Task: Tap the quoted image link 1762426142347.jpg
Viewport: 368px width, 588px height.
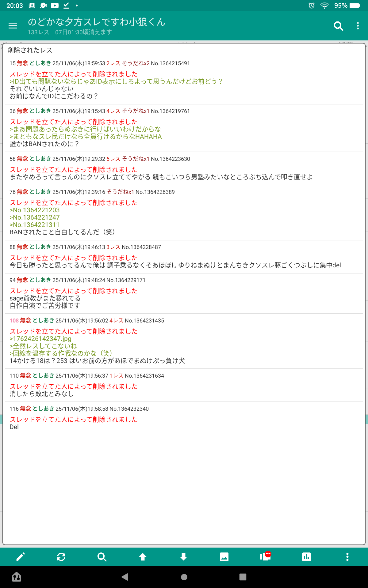Action: pos(40,339)
